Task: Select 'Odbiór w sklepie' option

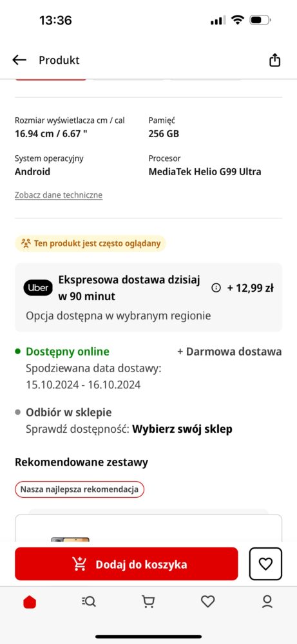Action: coord(68,412)
